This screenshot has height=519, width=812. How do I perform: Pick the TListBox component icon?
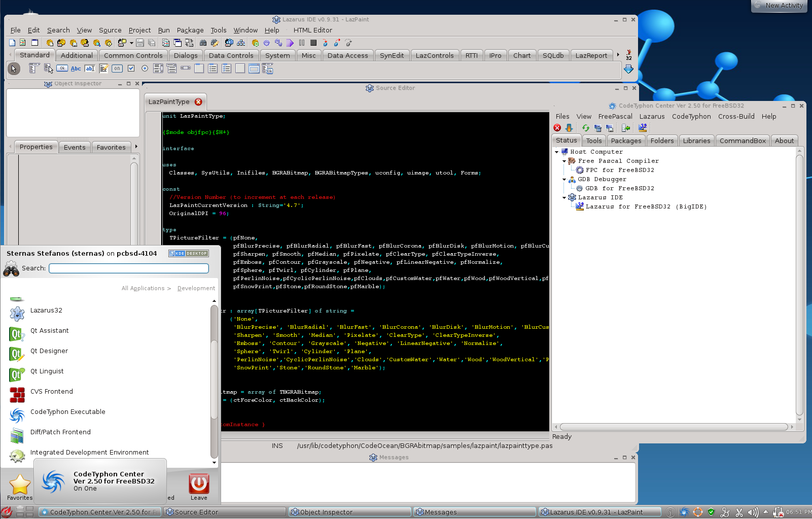point(158,68)
